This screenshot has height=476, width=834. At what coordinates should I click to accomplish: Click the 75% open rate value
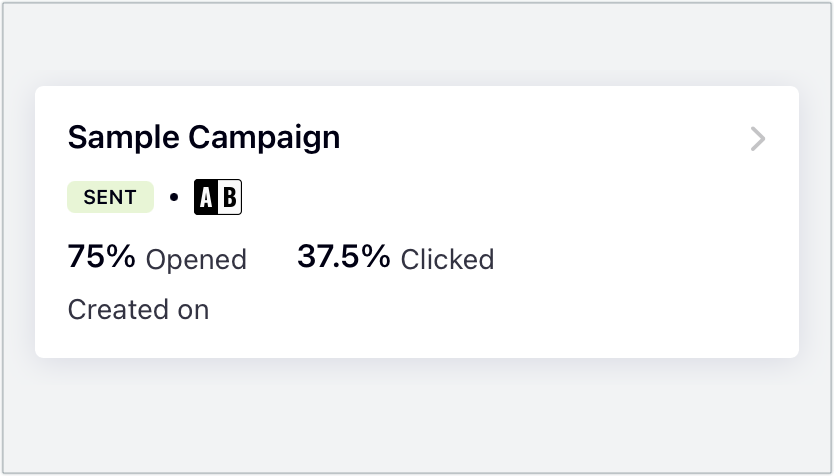(x=101, y=257)
